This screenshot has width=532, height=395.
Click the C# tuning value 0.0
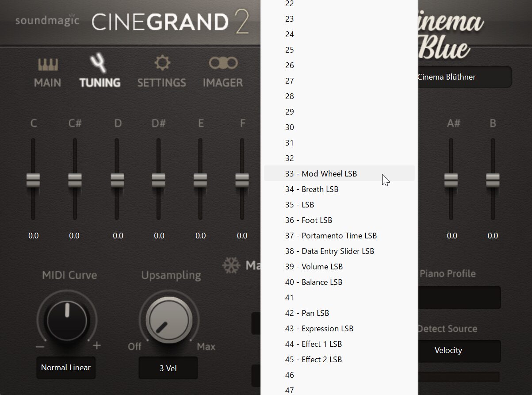click(74, 236)
